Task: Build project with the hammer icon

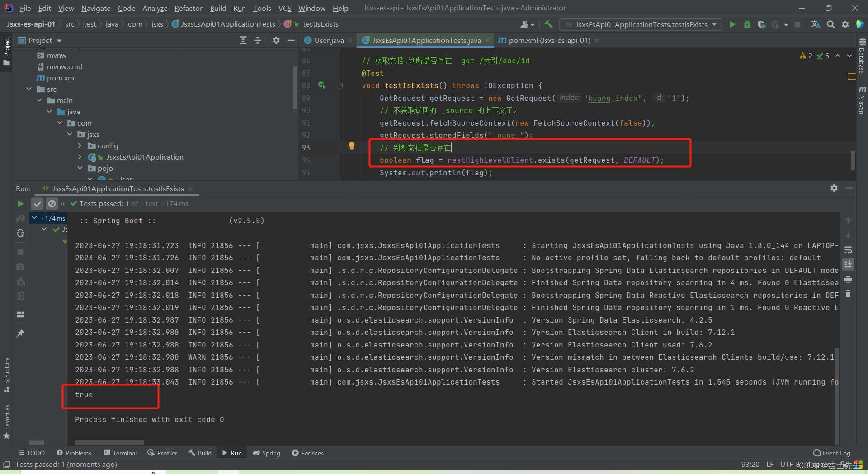Action: click(x=548, y=24)
